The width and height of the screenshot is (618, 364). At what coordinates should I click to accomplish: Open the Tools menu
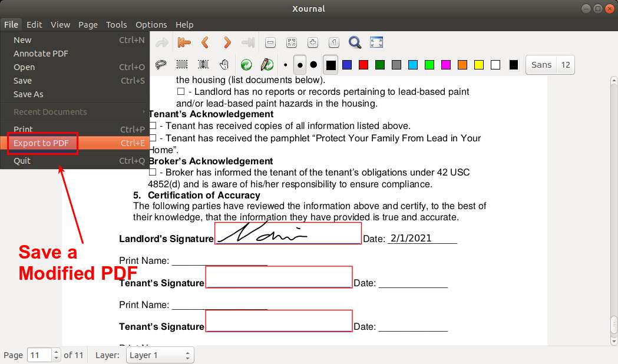pos(116,24)
